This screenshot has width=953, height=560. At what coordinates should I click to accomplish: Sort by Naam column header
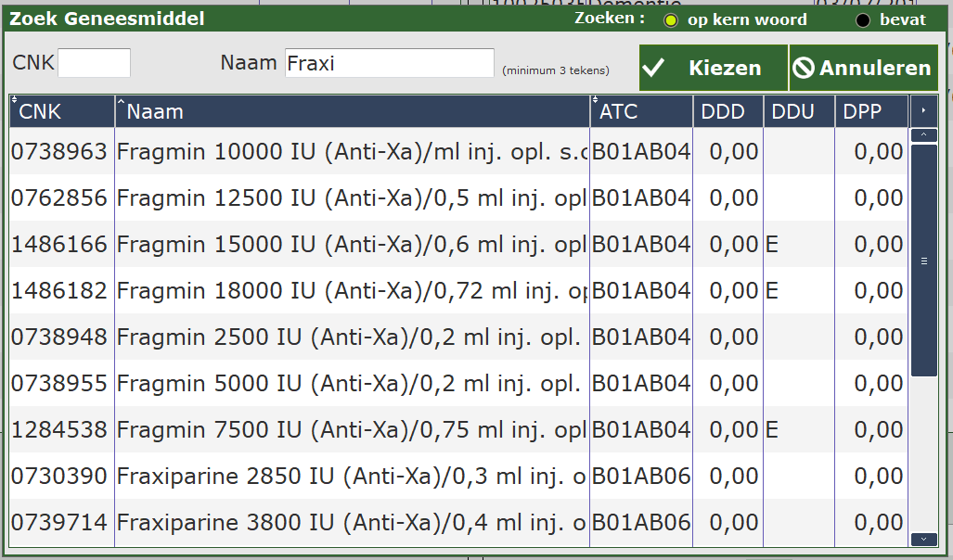(x=353, y=112)
